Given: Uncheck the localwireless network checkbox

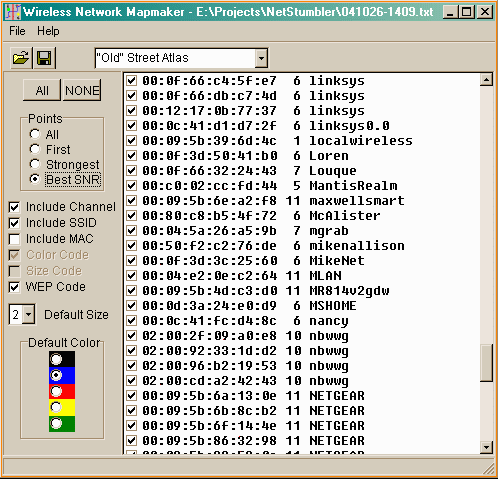Looking at the screenshot, I should click(x=132, y=141).
